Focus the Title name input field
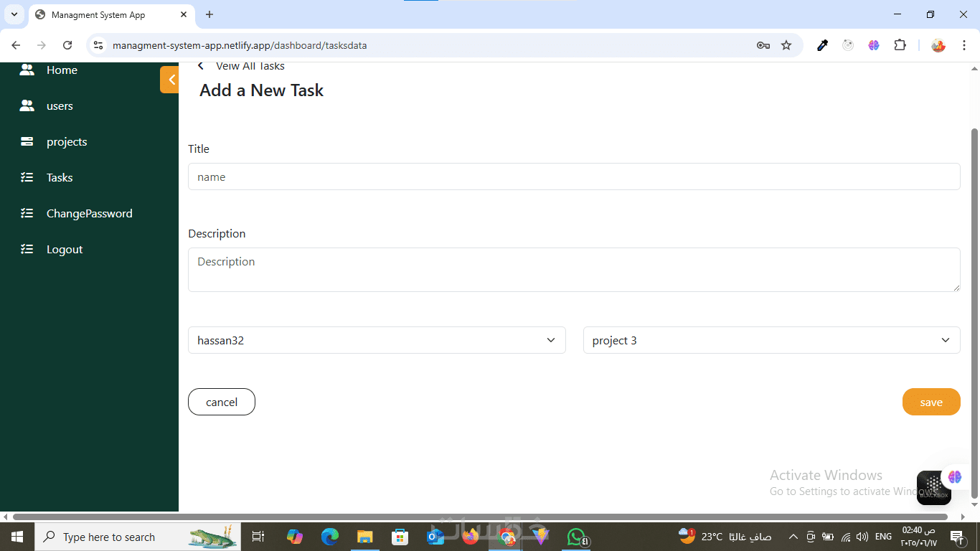This screenshot has height=551, width=980. click(x=574, y=176)
